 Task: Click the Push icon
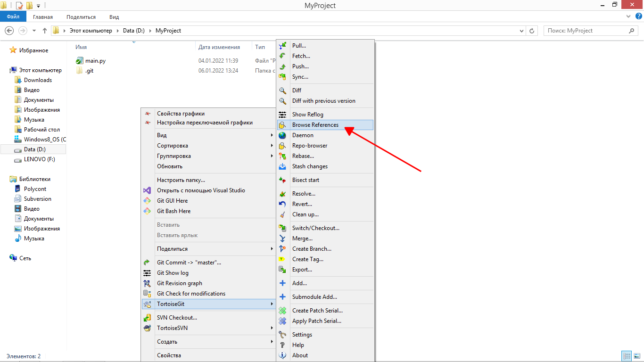pyautogui.click(x=282, y=66)
